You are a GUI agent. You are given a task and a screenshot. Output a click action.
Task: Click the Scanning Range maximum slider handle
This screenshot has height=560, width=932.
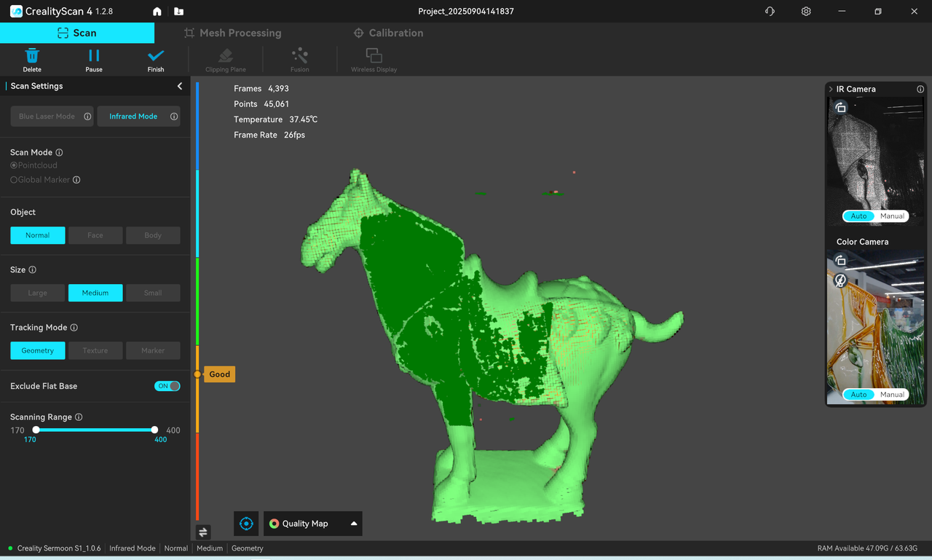point(154,430)
